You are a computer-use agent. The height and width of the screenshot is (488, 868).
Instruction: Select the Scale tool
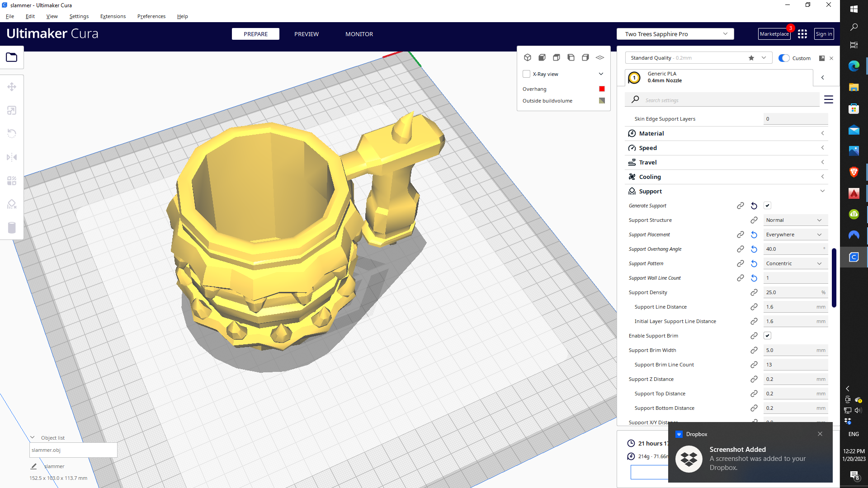12,110
